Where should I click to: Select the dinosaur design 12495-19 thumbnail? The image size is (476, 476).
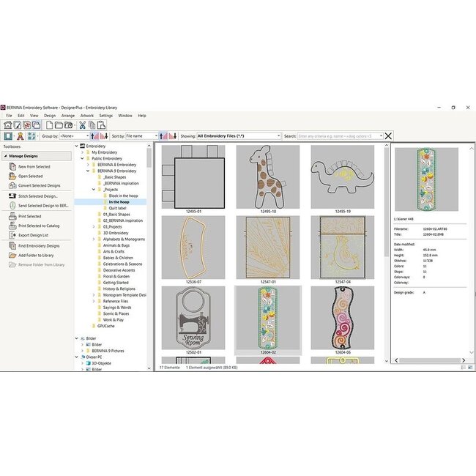tap(343, 176)
